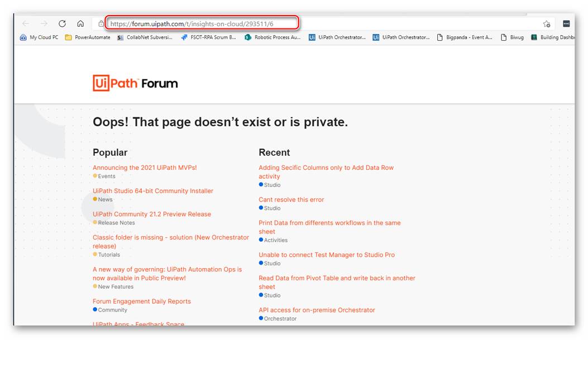Open API access for on-premise Orchestrator topic
The width and height of the screenshot is (588, 372).
[x=317, y=310]
